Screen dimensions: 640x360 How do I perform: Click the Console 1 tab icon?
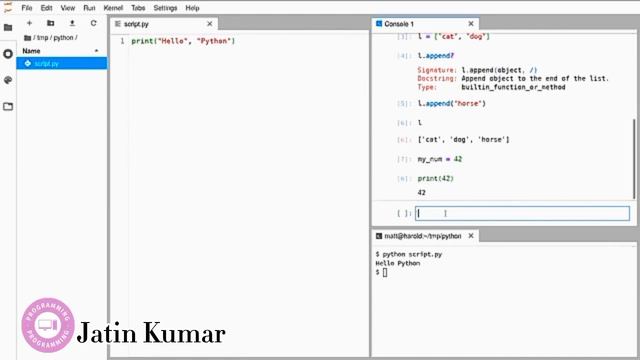point(379,24)
